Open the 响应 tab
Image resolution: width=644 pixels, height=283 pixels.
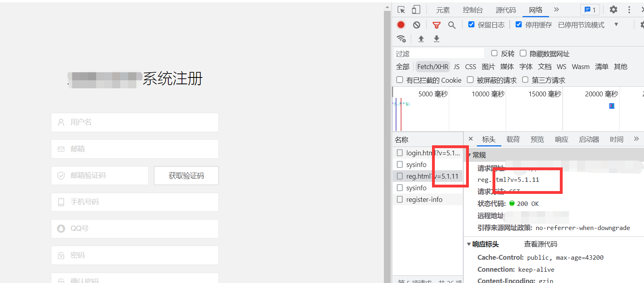(x=561, y=139)
